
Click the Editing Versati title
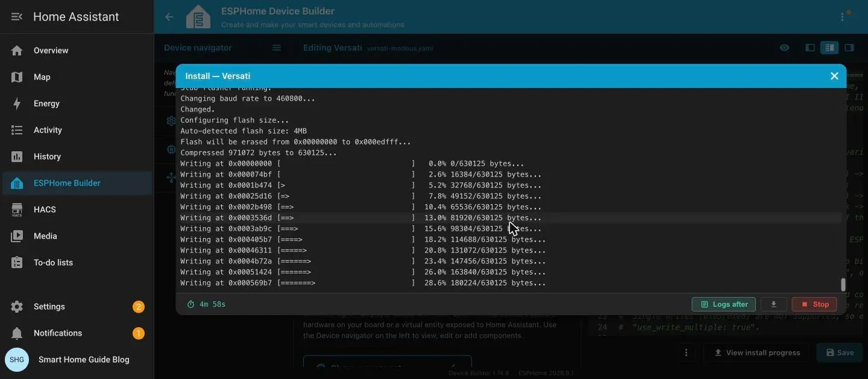pos(332,48)
